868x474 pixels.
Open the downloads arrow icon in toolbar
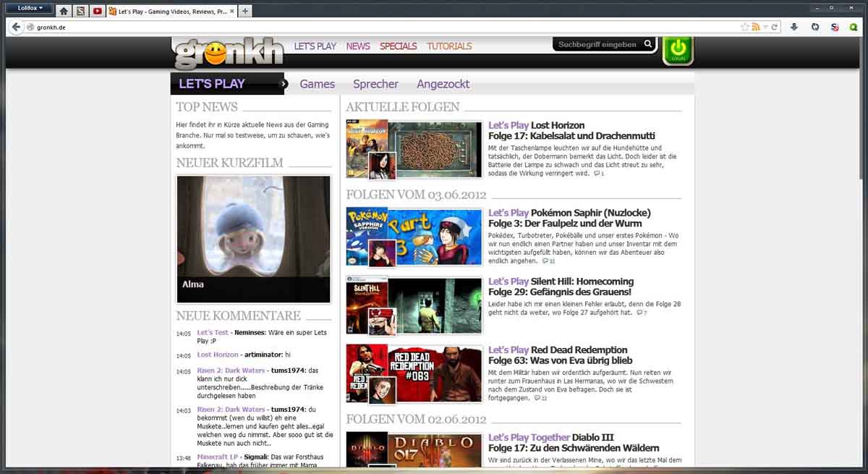794,27
